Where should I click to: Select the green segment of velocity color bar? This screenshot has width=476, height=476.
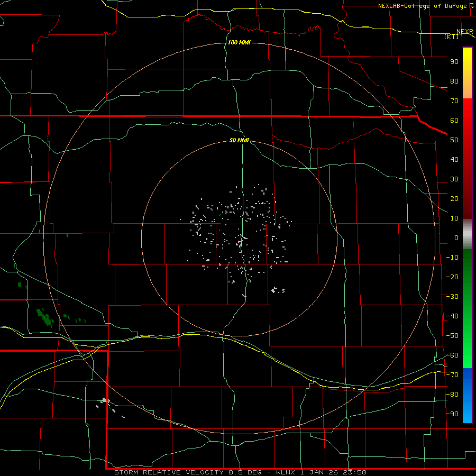[467, 308]
